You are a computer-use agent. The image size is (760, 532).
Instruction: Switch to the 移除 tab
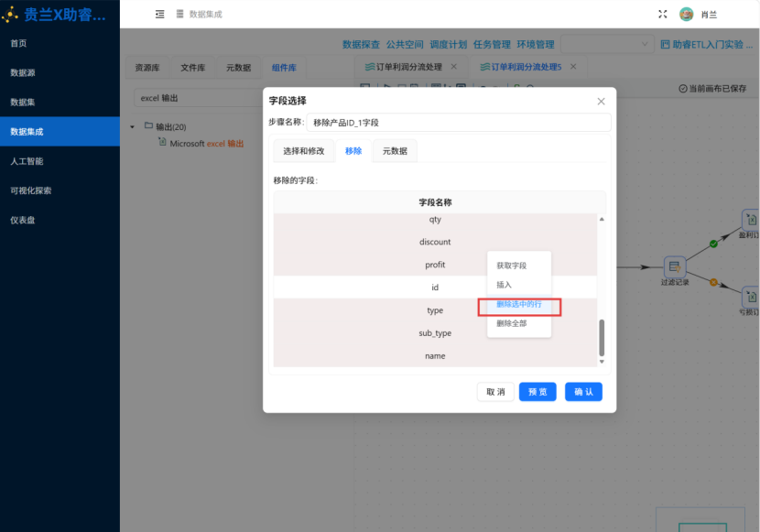pos(353,151)
